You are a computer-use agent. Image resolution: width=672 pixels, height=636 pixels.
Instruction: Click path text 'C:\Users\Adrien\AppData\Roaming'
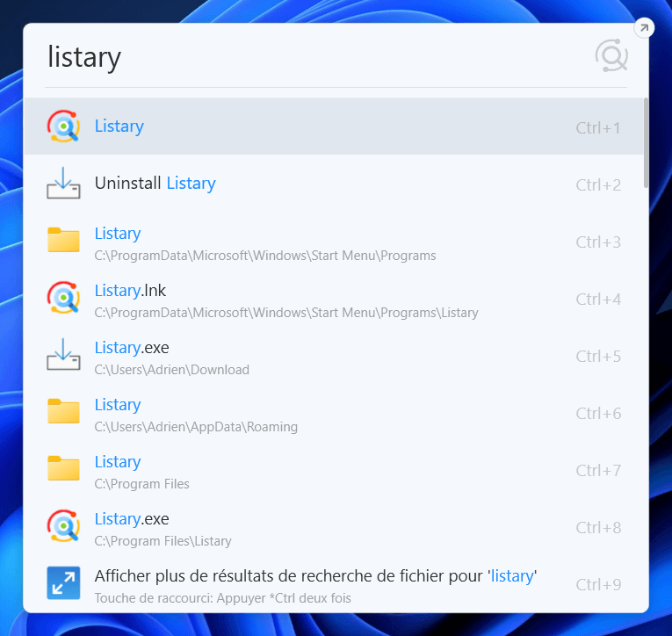coord(196,427)
